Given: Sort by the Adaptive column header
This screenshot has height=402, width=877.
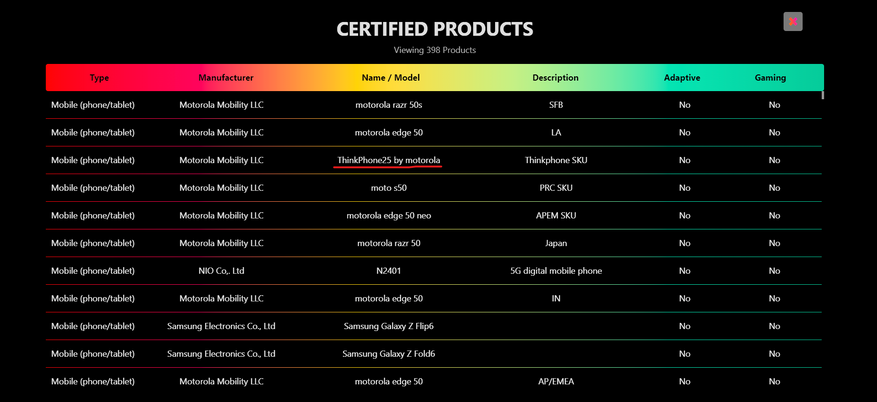Looking at the screenshot, I should point(682,78).
